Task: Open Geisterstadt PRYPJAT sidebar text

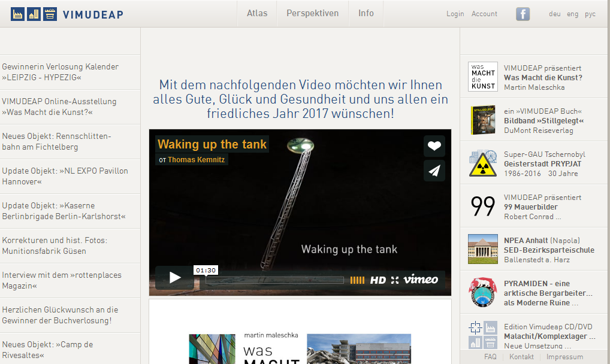Action: point(543,163)
